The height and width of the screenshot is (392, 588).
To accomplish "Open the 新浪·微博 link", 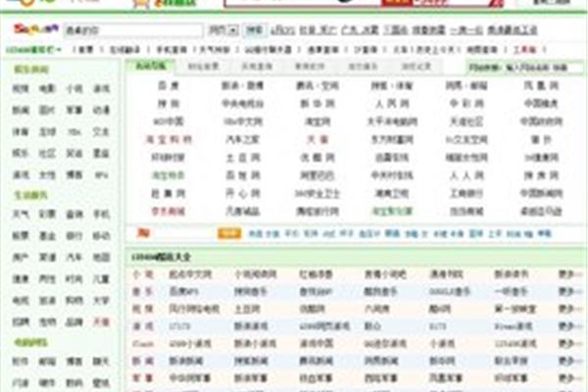I will (x=243, y=85).
